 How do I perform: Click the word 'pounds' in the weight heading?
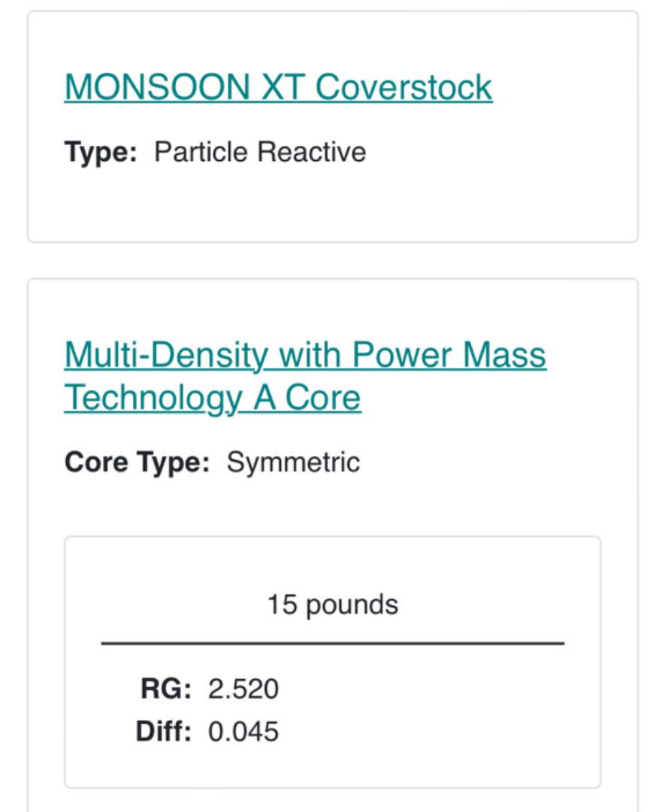coord(352,604)
